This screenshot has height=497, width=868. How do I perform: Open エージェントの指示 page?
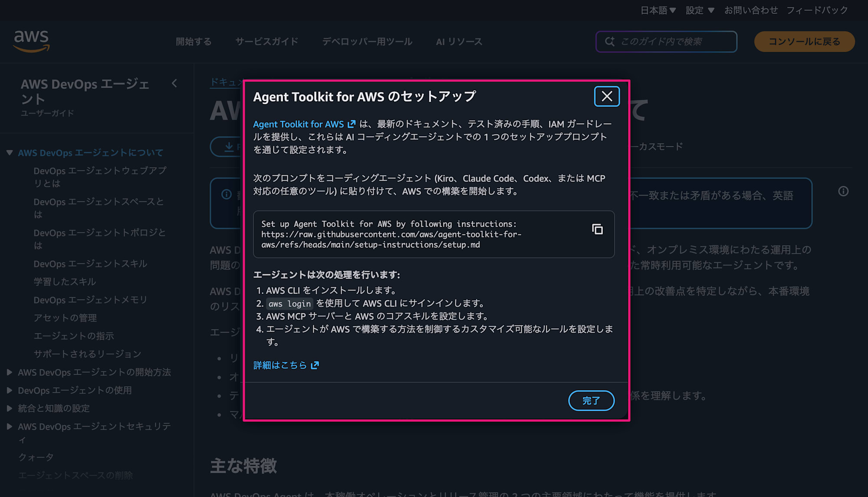coord(74,336)
